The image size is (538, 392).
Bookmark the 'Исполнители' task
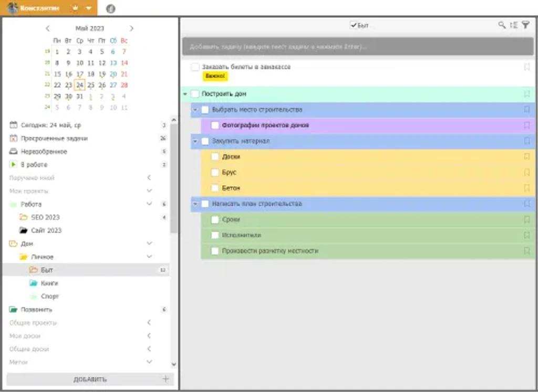(527, 235)
